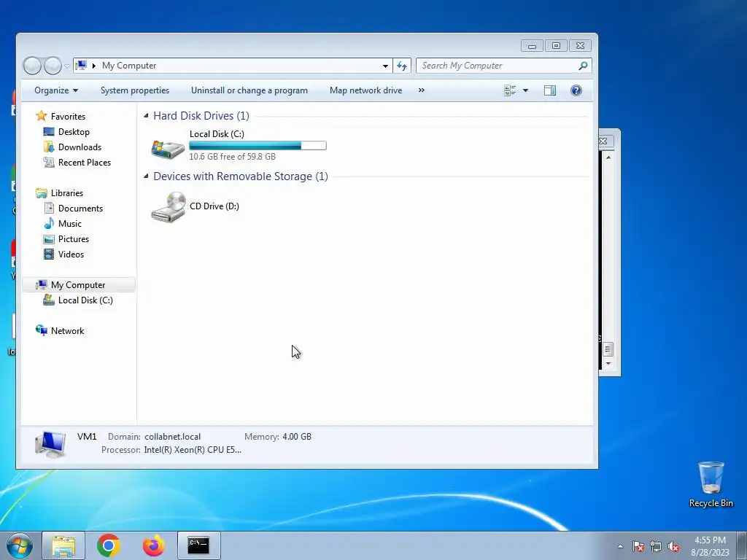747x560 pixels.
Task: Open the view options dropdown arrow
Action: tap(525, 90)
